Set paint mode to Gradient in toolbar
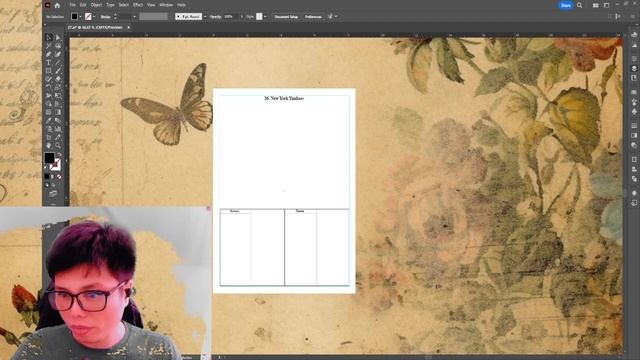The width and height of the screenshot is (640, 360). pos(53,176)
